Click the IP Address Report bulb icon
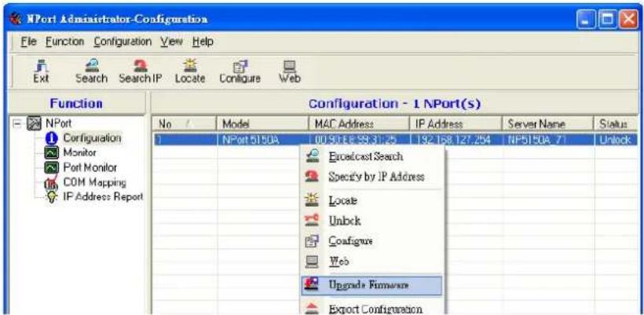The width and height of the screenshot is (644, 315). (52, 197)
